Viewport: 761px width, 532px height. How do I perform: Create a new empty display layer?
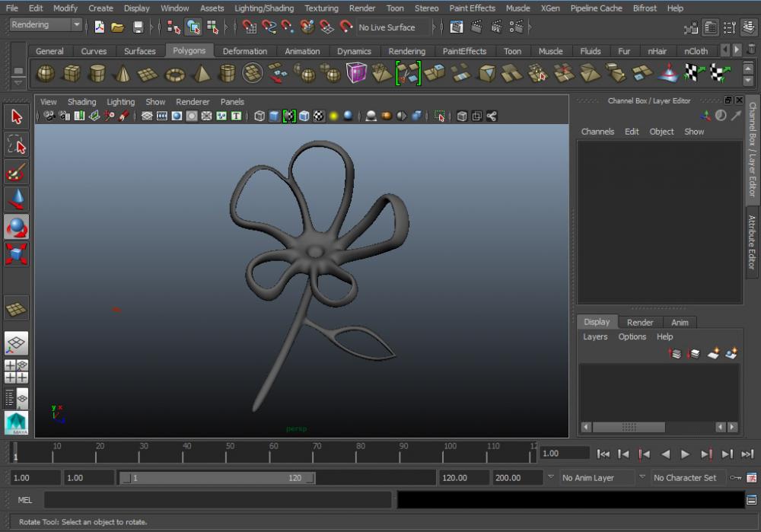coord(713,354)
